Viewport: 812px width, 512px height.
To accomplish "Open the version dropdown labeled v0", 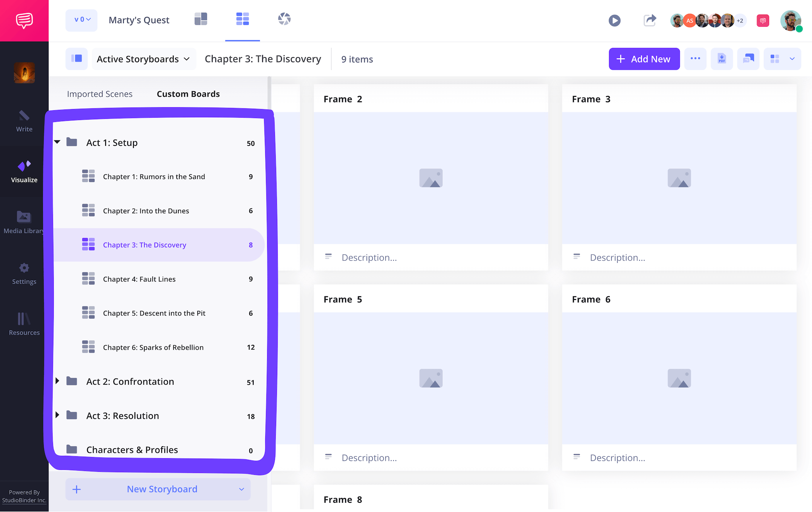I will [81, 20].
